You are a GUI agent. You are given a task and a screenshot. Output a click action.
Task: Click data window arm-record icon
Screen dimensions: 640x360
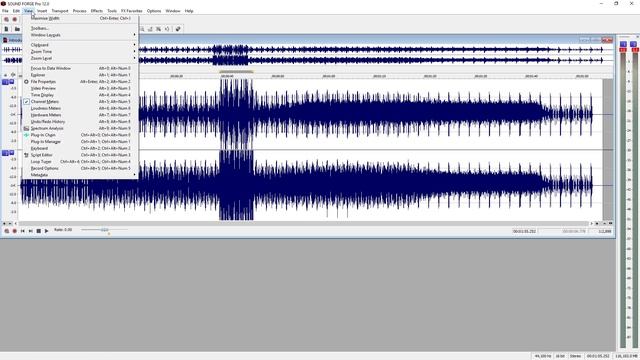7,231
